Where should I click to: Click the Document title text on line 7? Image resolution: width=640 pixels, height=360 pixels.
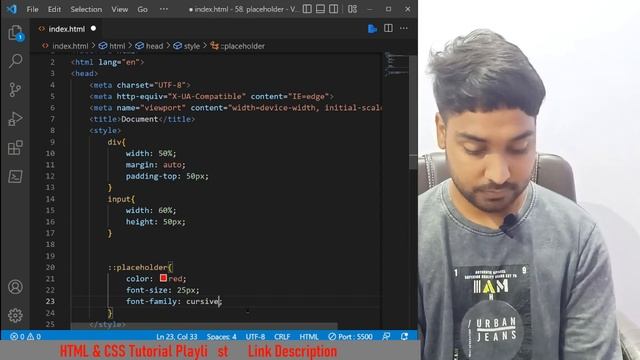click(x=139, y=119)
